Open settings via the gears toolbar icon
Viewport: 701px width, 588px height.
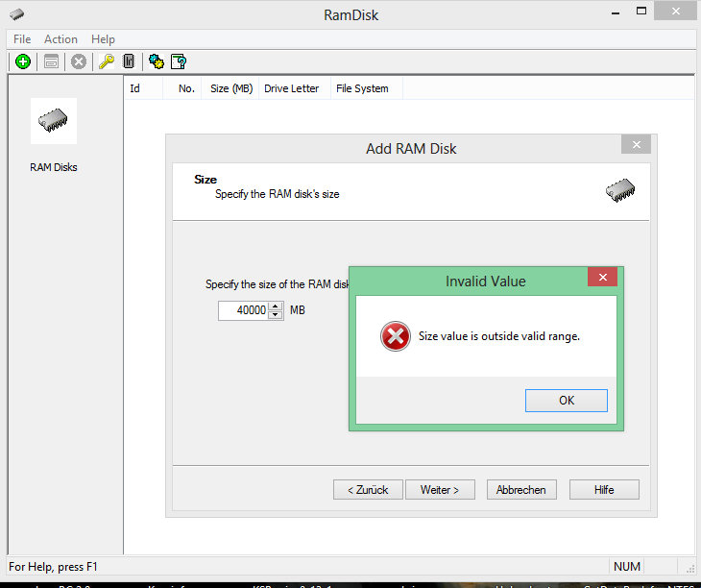click(156, 61)
